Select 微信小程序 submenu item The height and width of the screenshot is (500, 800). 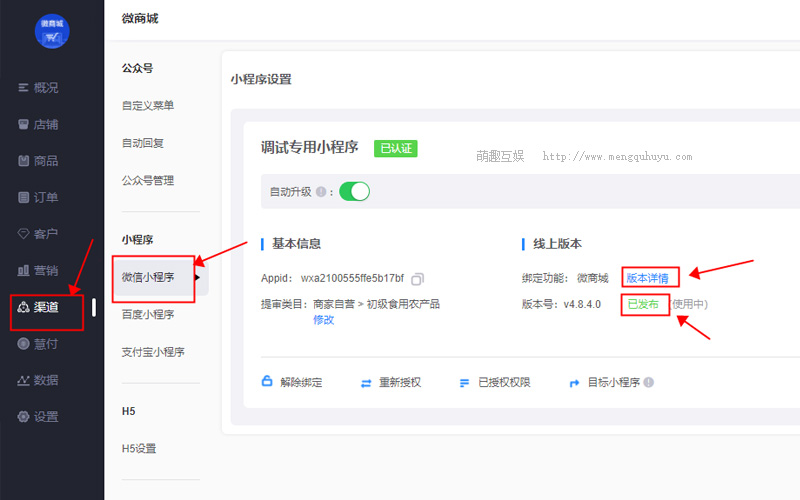148,277
